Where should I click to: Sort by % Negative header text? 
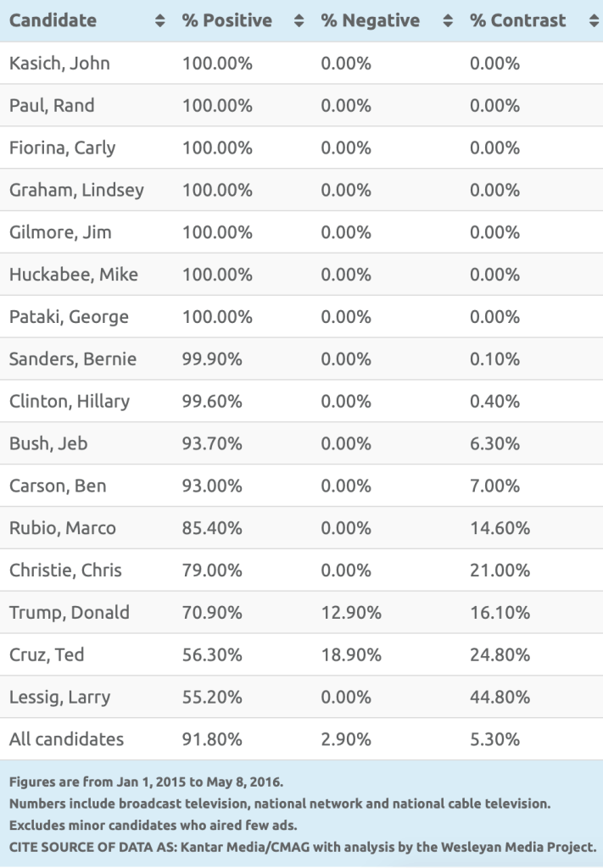pos(371,21)
